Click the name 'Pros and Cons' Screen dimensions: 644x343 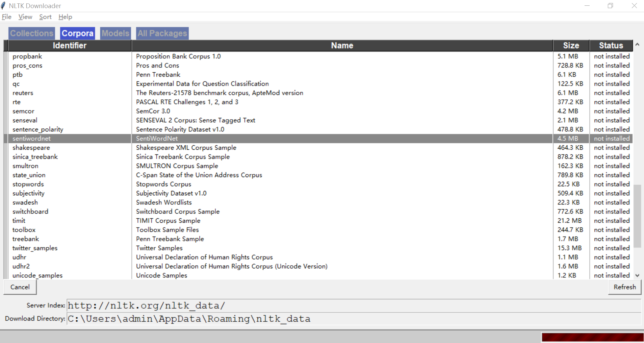point(157,66)
